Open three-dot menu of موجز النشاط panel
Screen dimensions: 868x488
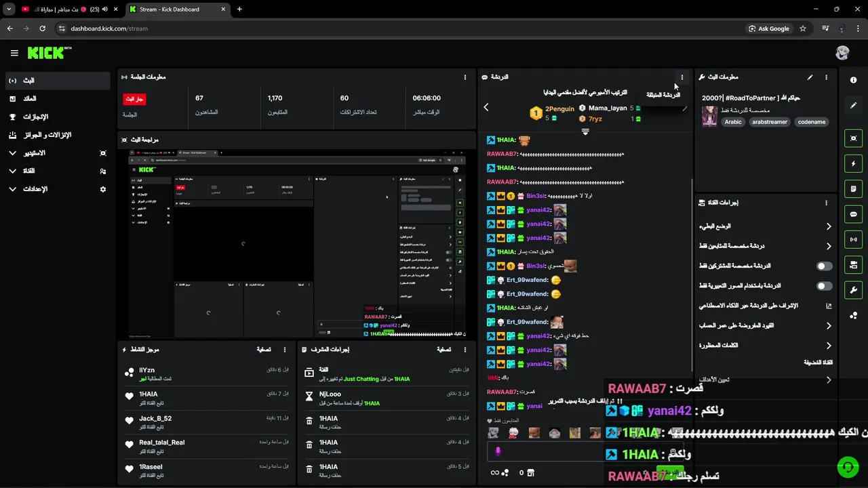pos(285,350)
